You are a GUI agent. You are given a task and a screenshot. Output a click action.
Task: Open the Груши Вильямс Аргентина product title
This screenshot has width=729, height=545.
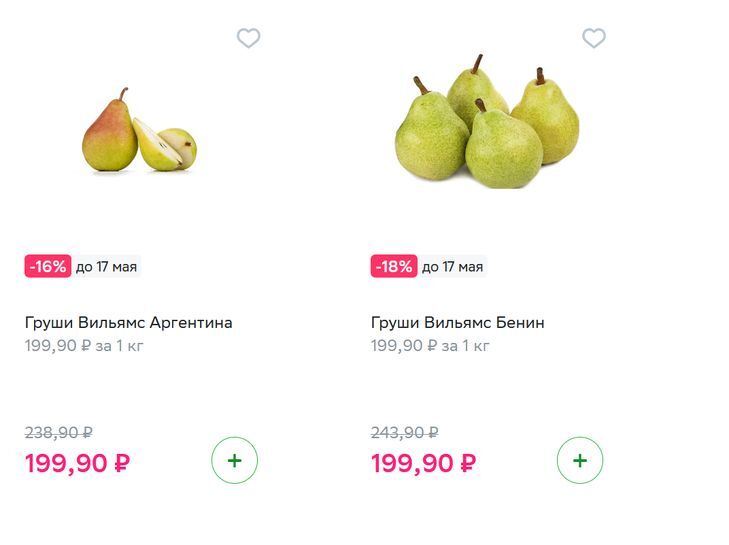click(x=128, y=323)
